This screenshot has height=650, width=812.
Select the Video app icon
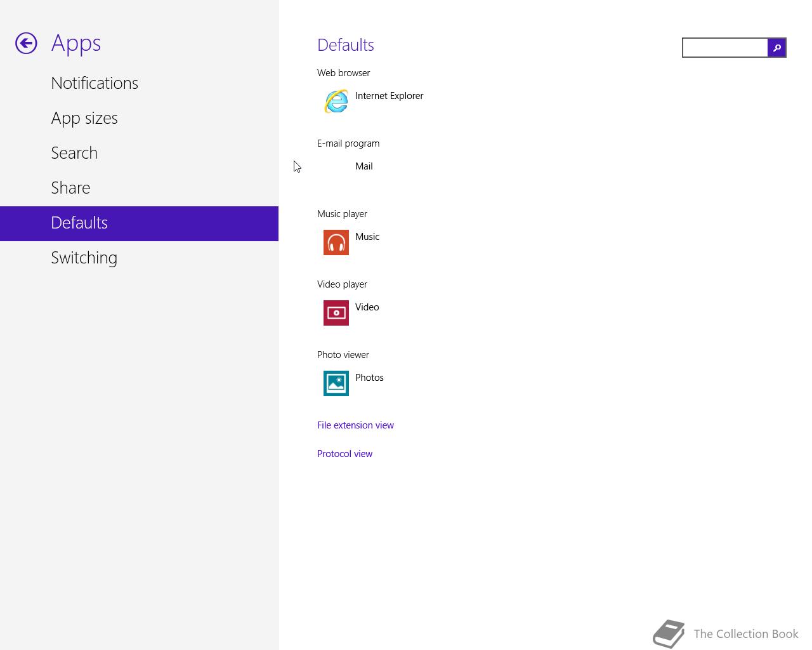(336, 313)
